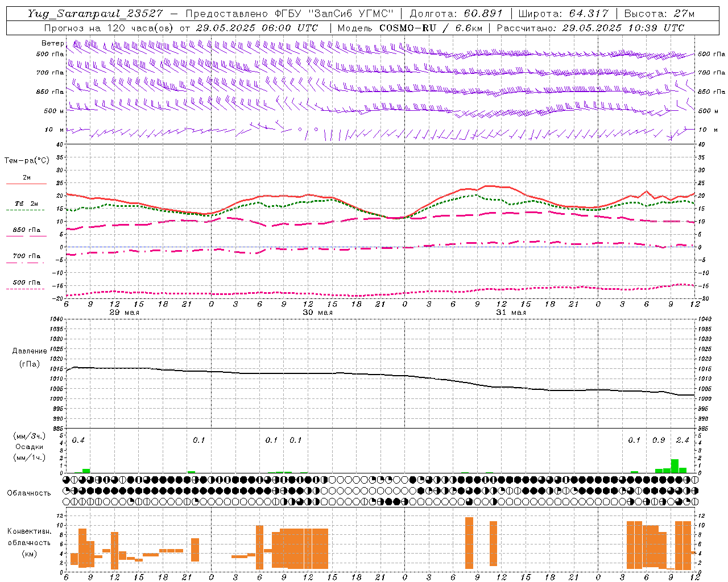Click the 30 мая date label
The image size is (728, 582).
[x=317, y=313]
